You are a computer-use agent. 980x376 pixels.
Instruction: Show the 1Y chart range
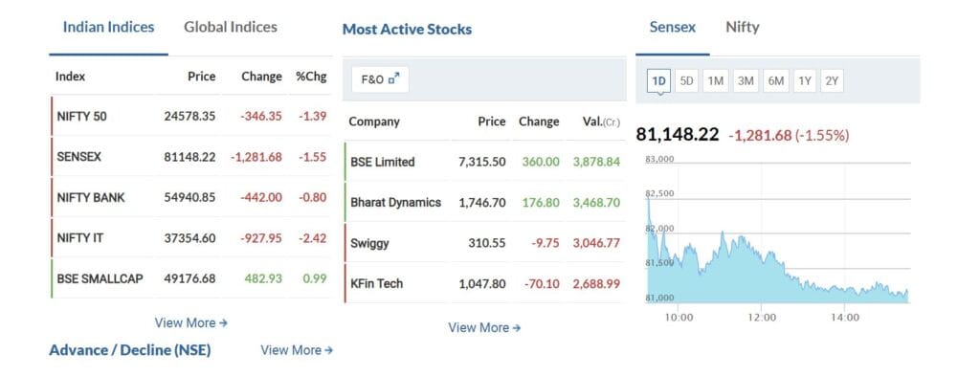point(804,81)
